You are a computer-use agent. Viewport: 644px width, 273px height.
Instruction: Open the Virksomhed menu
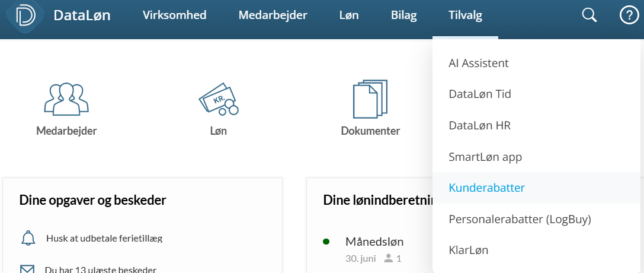175,15
